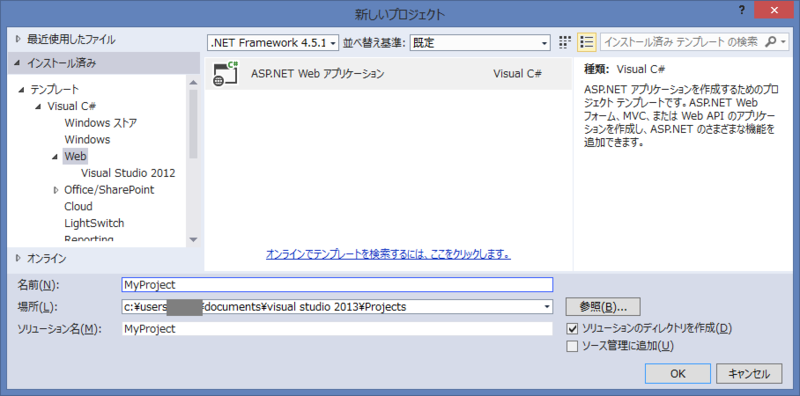Click the template tree scrollbar thumb
This screenshot has height=396, width=800.
tap(193, 124)
